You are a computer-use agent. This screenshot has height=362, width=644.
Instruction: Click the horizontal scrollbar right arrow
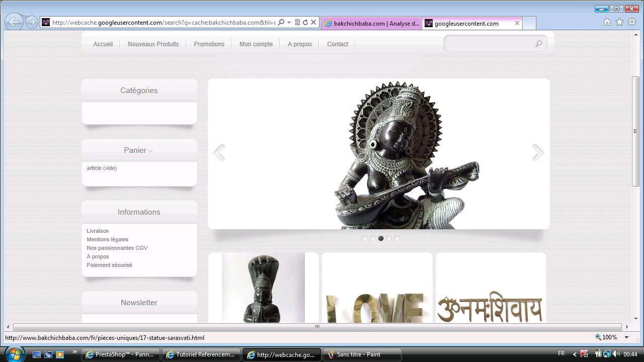click(626, 327)
